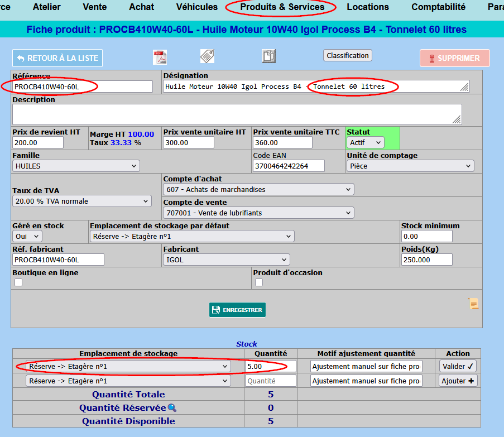Viewport: 504px width, 437px height.
Task: Delete the product with Supprimer
Action: pos(455,58)
